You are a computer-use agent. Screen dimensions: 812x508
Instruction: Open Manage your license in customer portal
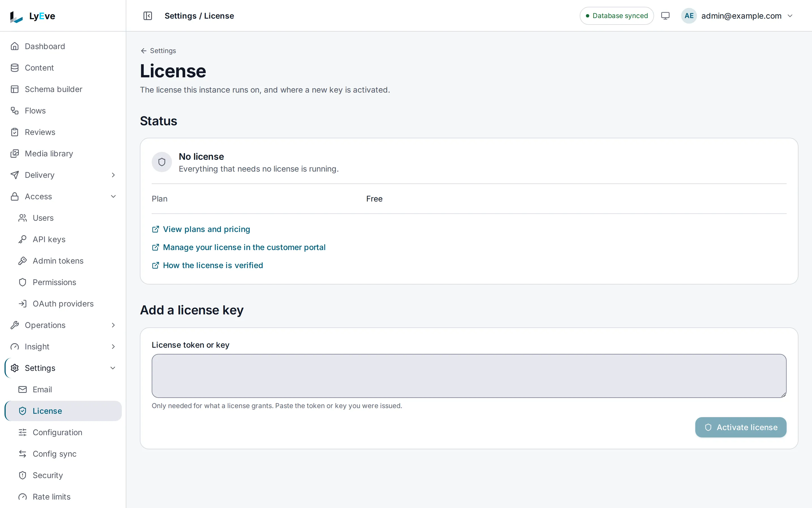tap(239, 247)
